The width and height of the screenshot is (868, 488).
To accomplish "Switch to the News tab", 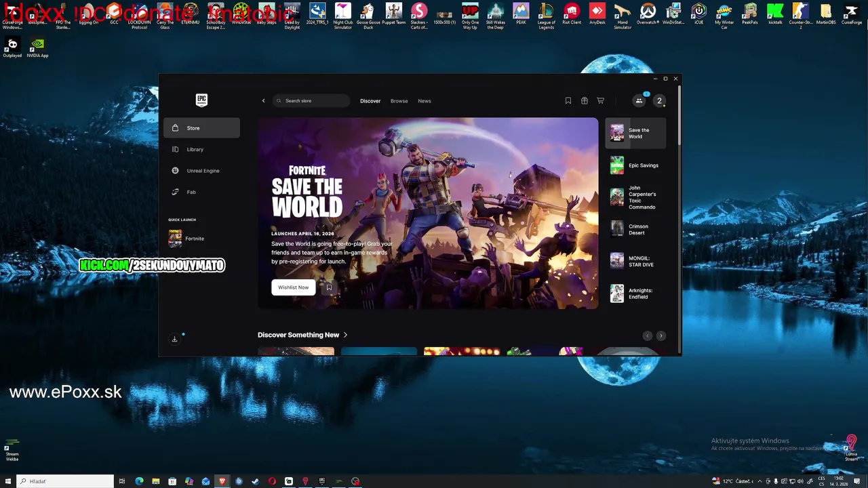I will [425, 101].
